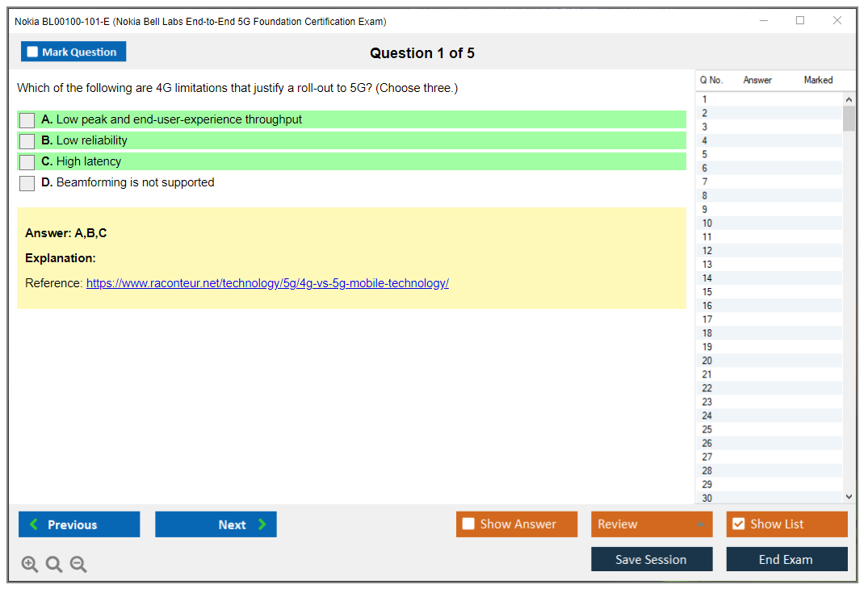Expand the Review dropdown menu
The width and height of the screenshot is (868, 593).
point(651,524)
